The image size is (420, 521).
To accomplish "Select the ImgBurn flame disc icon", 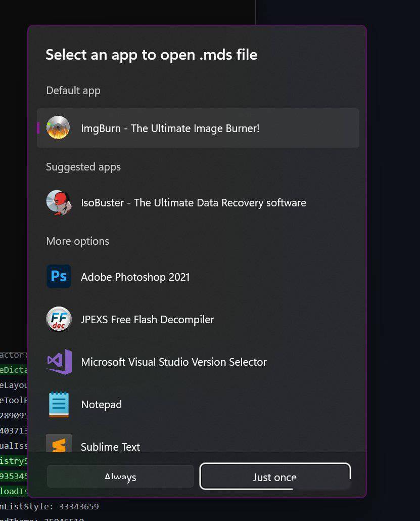I will tap(58, 127).
